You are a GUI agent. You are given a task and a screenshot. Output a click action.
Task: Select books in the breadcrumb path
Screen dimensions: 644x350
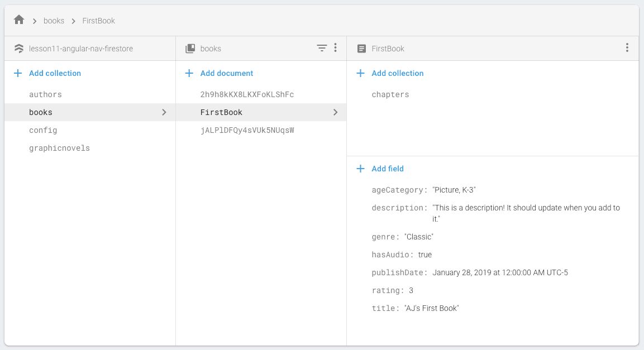(x=54, y=21)
